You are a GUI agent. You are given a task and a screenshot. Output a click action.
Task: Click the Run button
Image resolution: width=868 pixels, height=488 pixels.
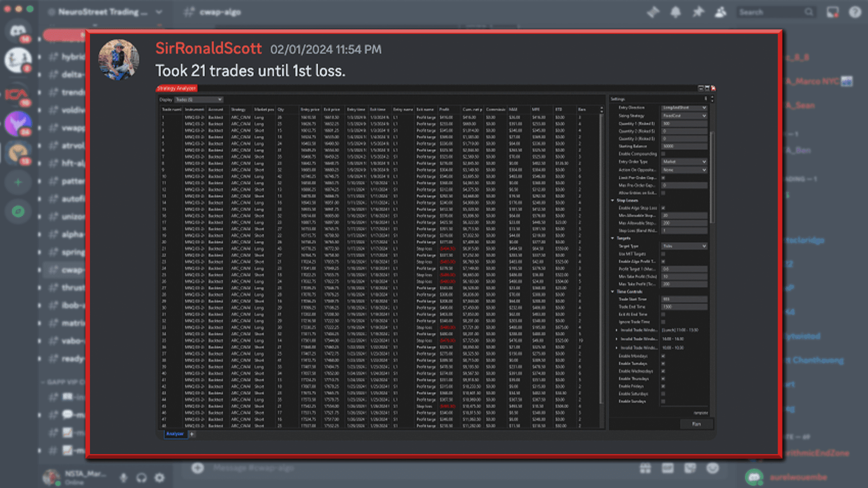pos(696,424)
